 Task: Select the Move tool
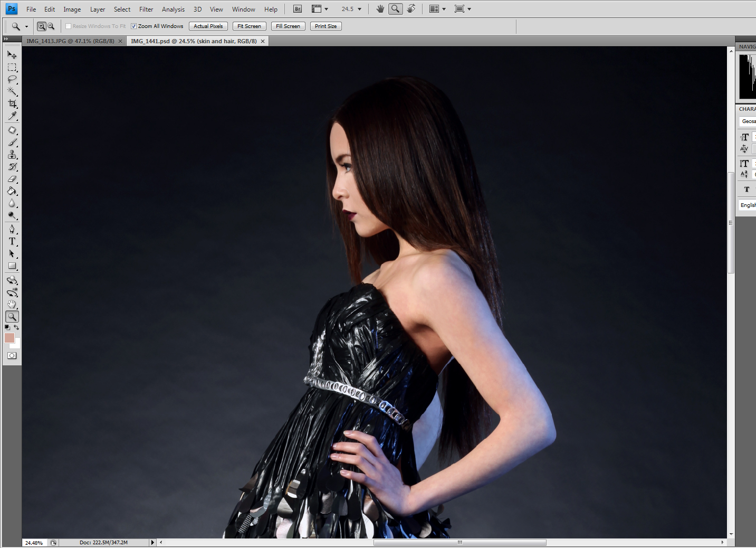click(x=12, y=55)
